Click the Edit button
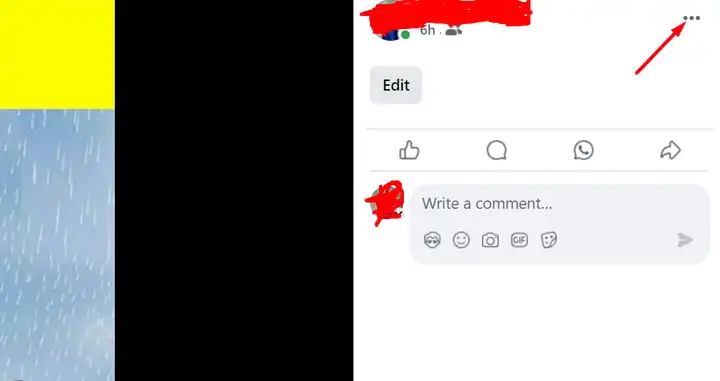 tap(396, 85)
